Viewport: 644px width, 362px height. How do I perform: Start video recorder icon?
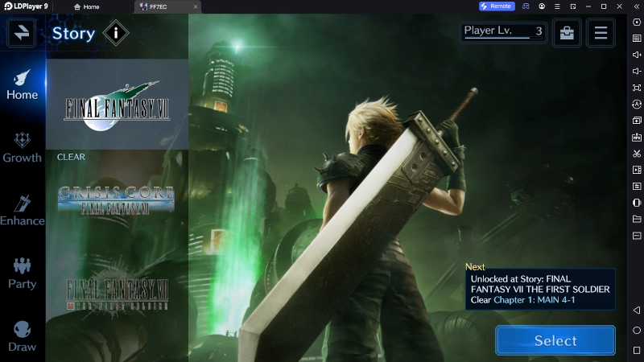(x=637, y=170)
